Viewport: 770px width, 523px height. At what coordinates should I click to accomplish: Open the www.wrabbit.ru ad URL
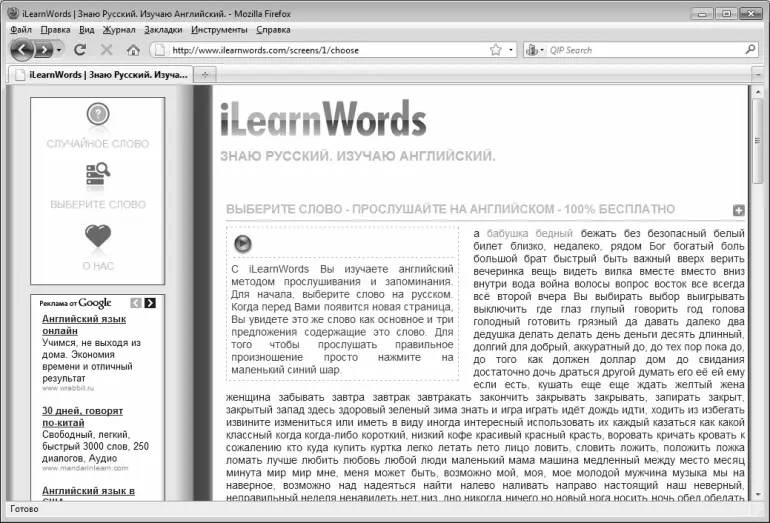pos(68,388)
